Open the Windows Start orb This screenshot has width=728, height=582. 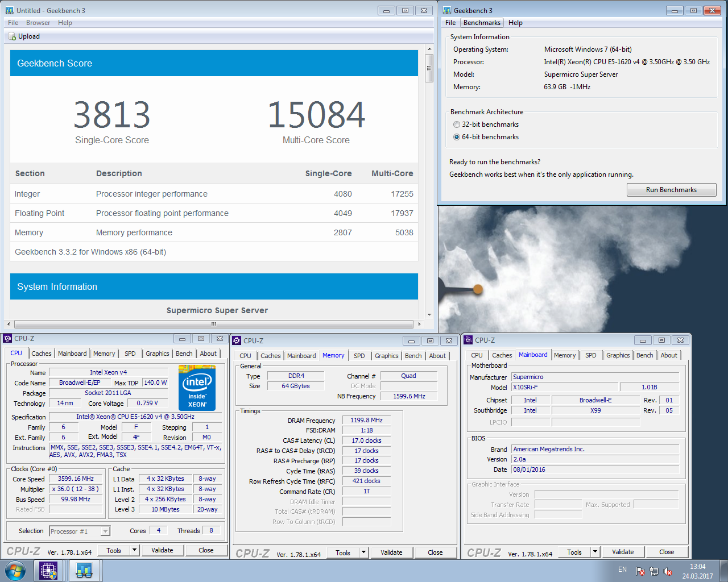(15, 571)
